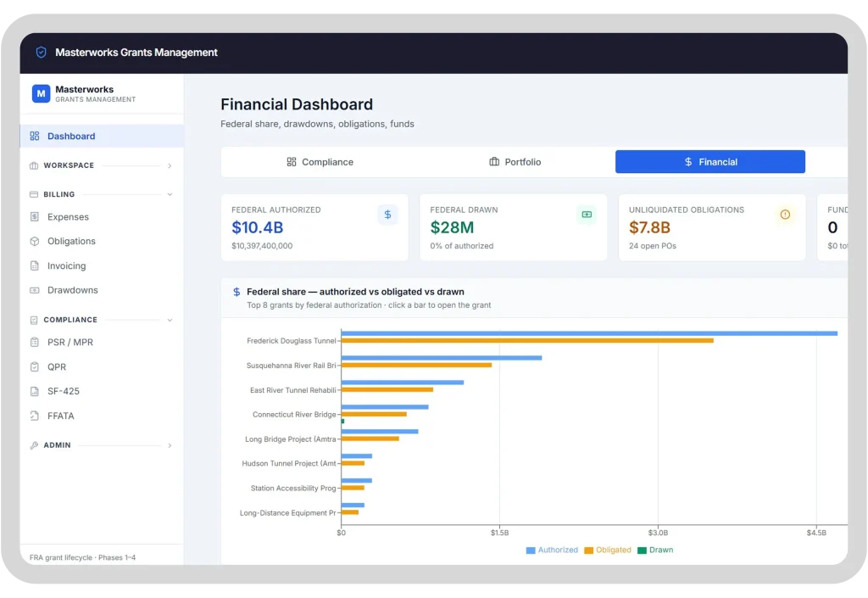This screenshot has height=598, width=868.
Task: Toggle Authorized series in chart legend
Action: click(x=551, y=550)
